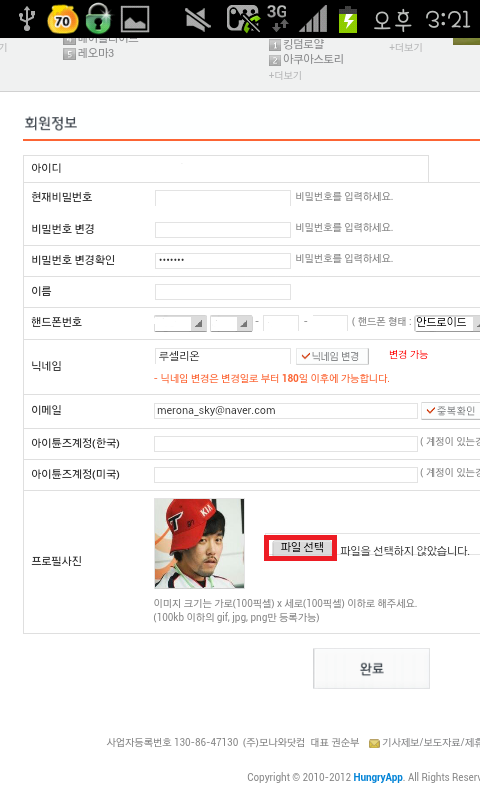Image resolution: width=480 pixels, height=800 pixels.
Task: Tap the 180일 nickname change notice
Action: pos(272,379)
